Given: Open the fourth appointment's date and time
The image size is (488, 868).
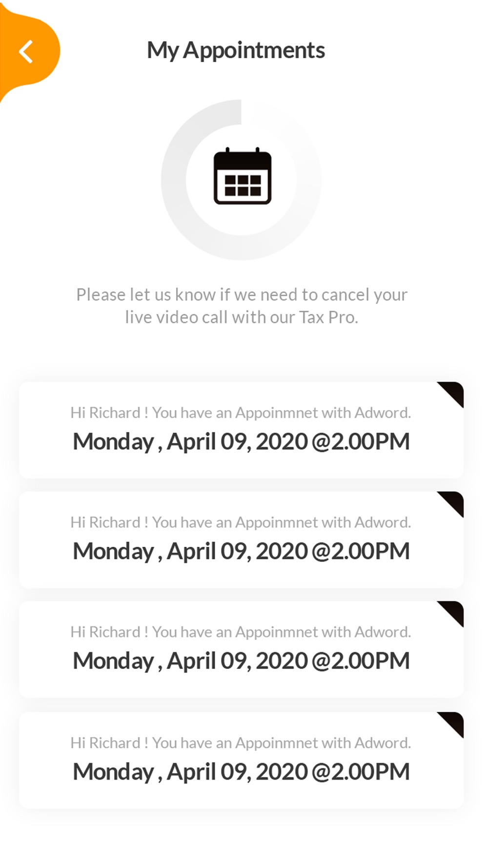Looking at the screenshot, I should click(x=241, y=772).
